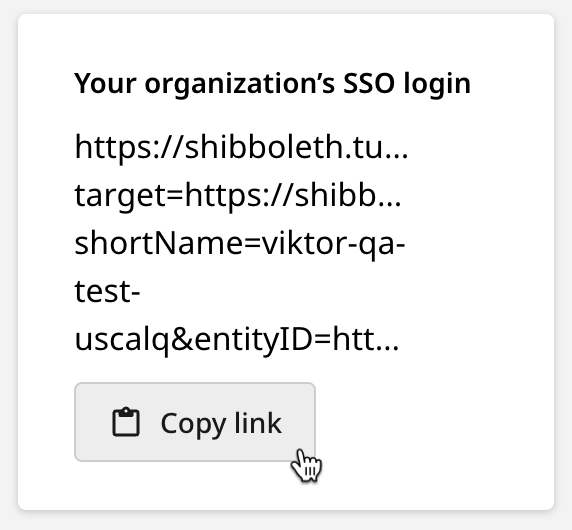Click the word 'Your' in the heading
This screenshot has height=530, width=572.
click(x=105, y=84)
